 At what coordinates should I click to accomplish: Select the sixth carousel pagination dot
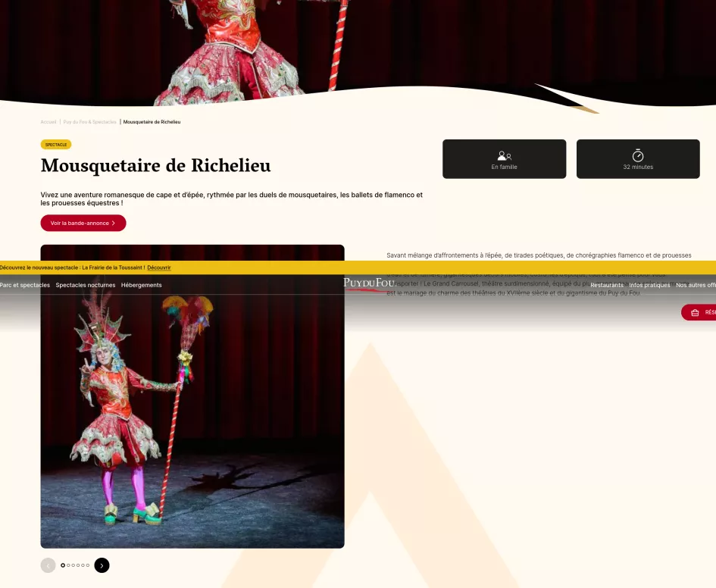click(x=88, y=565)
